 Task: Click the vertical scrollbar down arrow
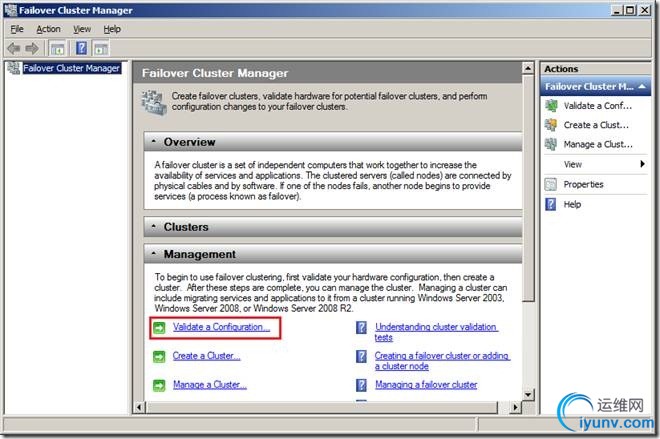(x=528, y=395)
